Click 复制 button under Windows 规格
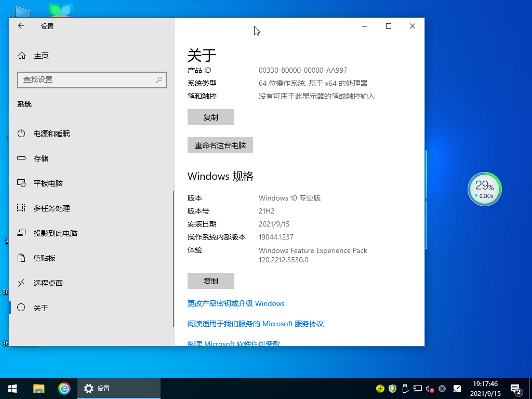Viewport: 532px width, 399px height. coord(210,281)
